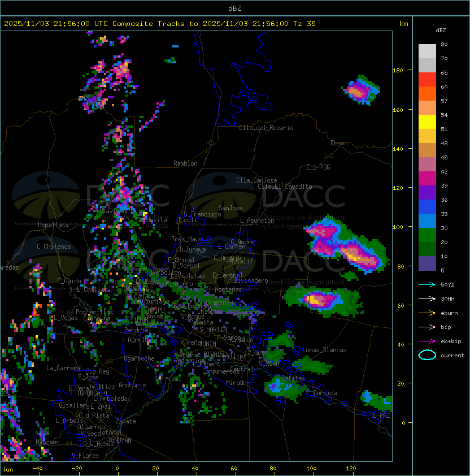The image size is (470, 476).
Task: Click the JUNIN map label
Action: [x=207, y=344]
